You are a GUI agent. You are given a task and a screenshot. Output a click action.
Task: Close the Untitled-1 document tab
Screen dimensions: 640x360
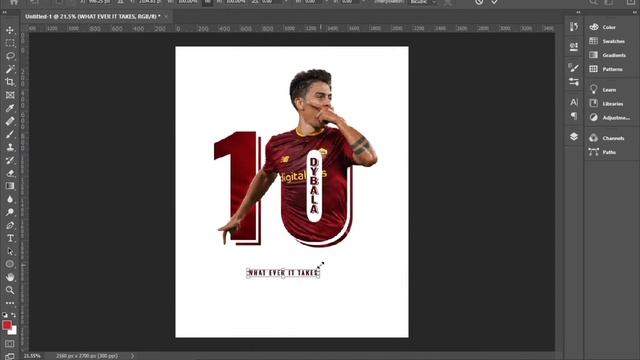coord(166,17)
